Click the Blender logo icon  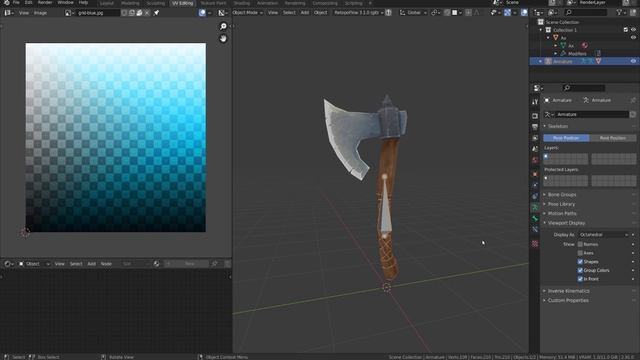pos(7,2)
